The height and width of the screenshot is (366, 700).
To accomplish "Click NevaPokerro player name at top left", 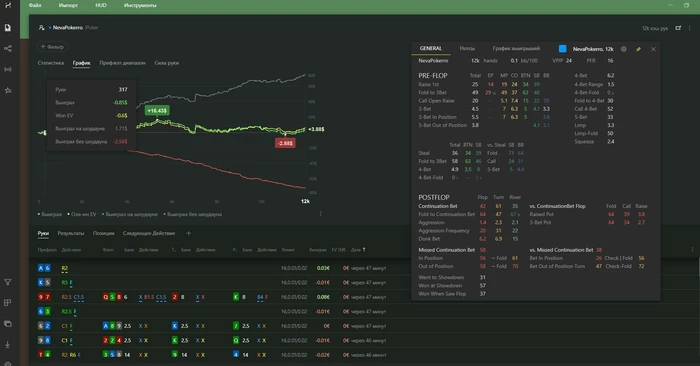I will pyautogui.click(x=67, y=28).
